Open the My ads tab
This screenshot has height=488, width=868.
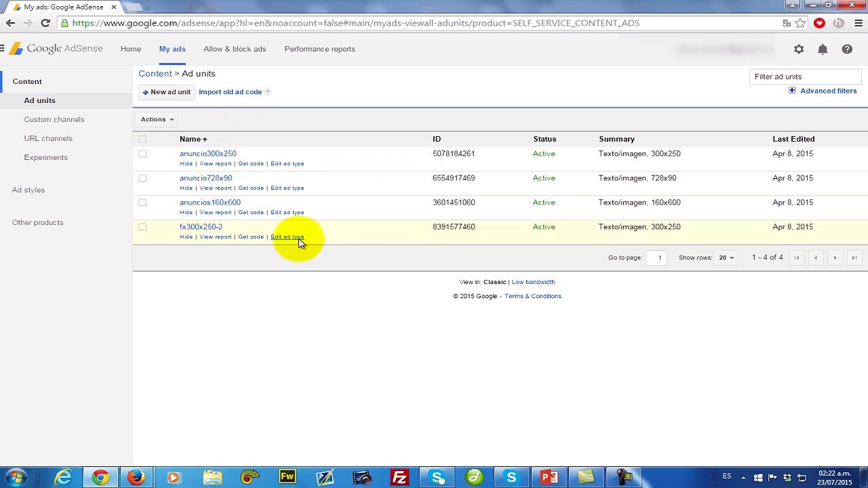pos(172,49)
